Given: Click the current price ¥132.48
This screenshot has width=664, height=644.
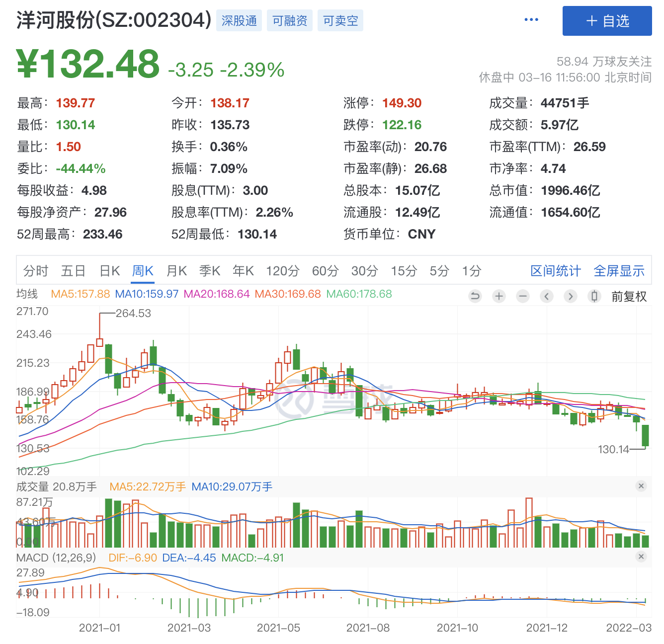Looking at the screenshot, I should point(88,64).
